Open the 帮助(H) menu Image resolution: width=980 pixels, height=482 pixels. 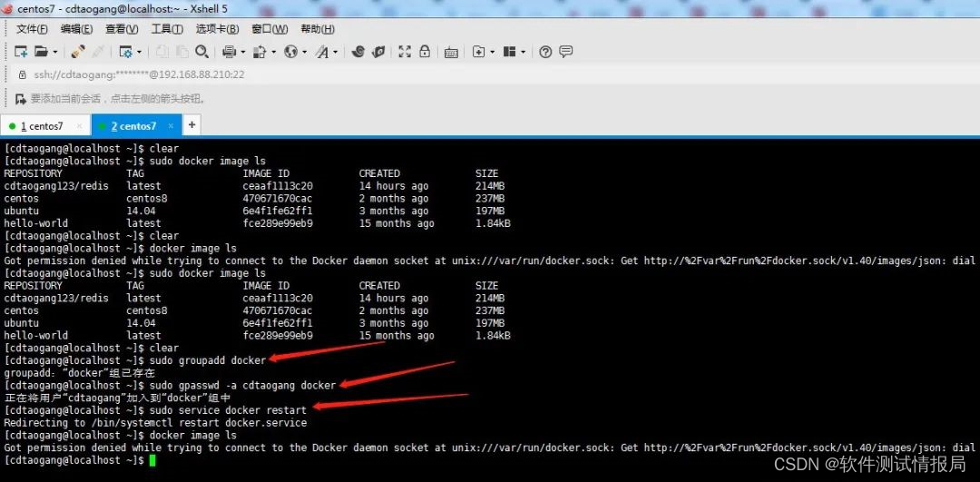tap(318, 29)
